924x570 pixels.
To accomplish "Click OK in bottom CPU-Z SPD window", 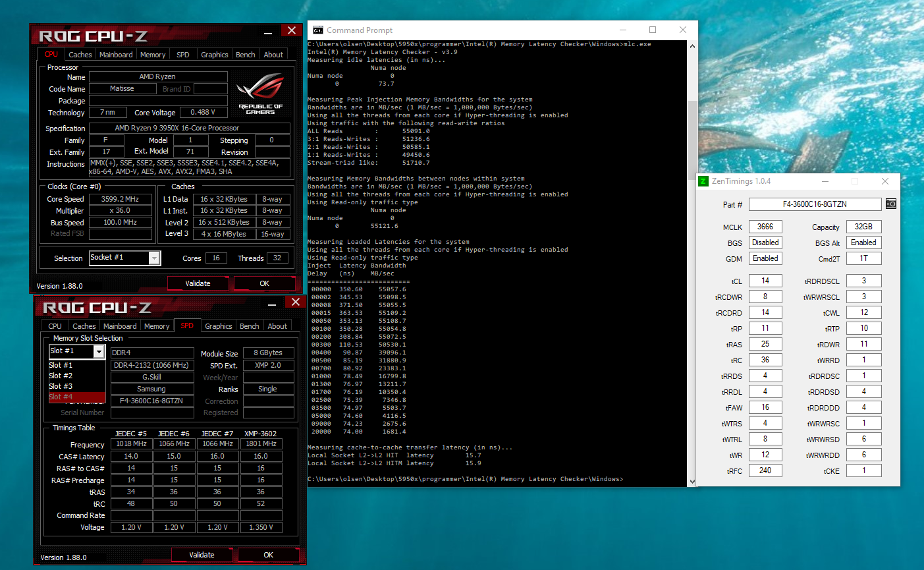I will tap(269, 555).
